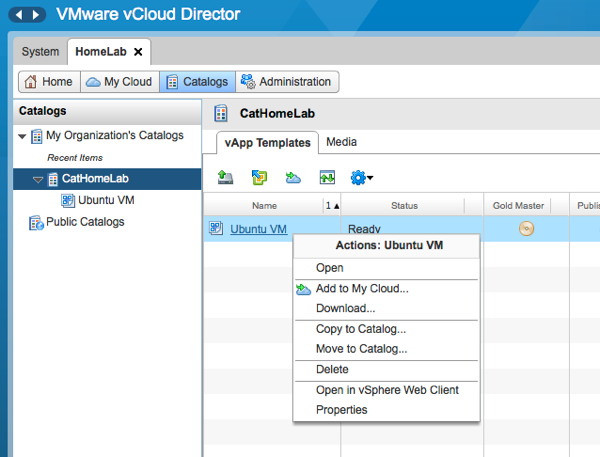Go back with the left navigation arrow

click(x=18, y=15)
